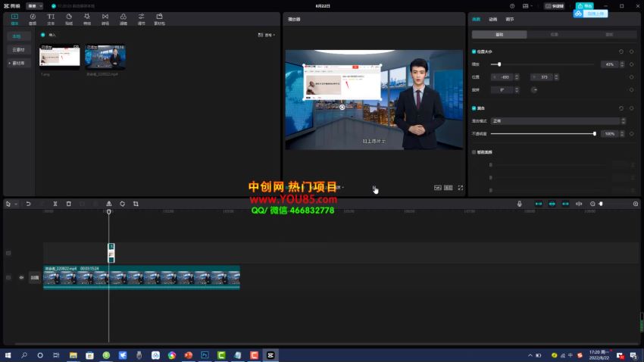Image resolution: width=644 pixels, height=362 pixels.
Task: Open the selection tool dropdown arrow in the timeline toolbar
Action: click(16, 204)
